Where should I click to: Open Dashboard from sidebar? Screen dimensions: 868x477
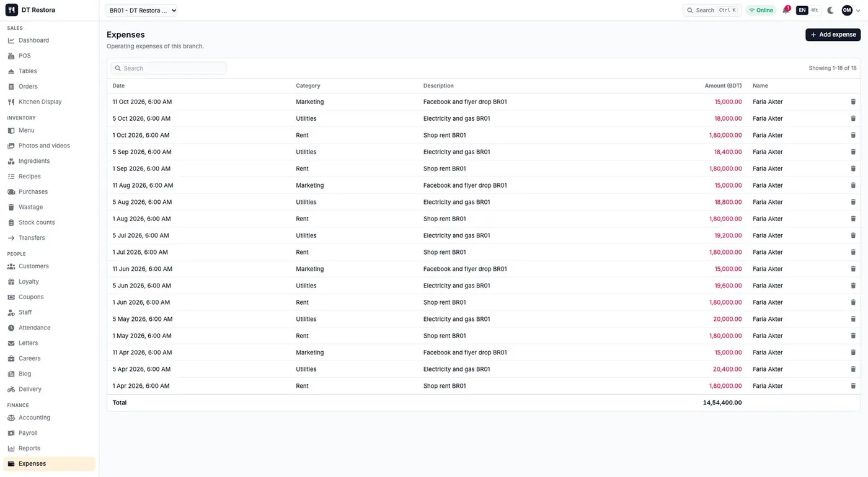[x=49, y=40]
